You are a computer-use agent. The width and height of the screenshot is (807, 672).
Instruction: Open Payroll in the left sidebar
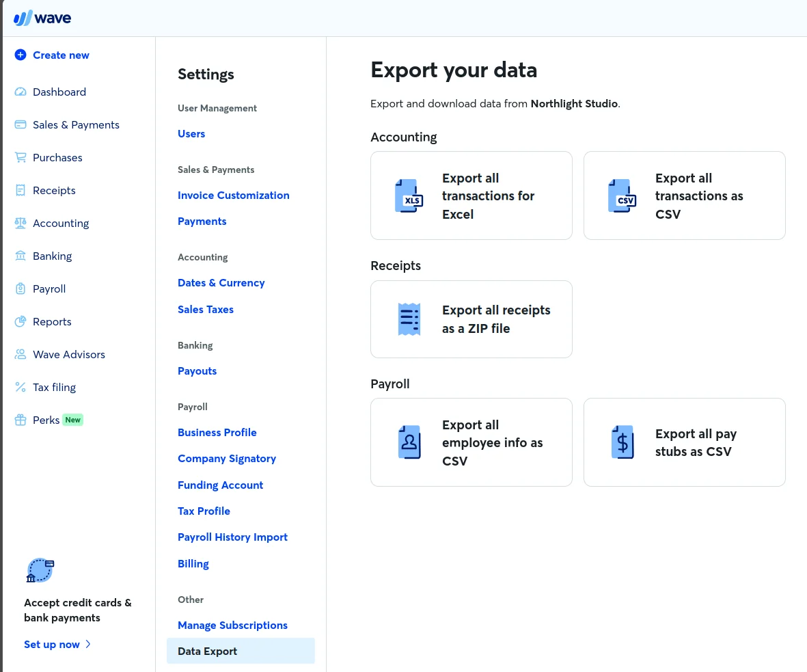[49, 289]
